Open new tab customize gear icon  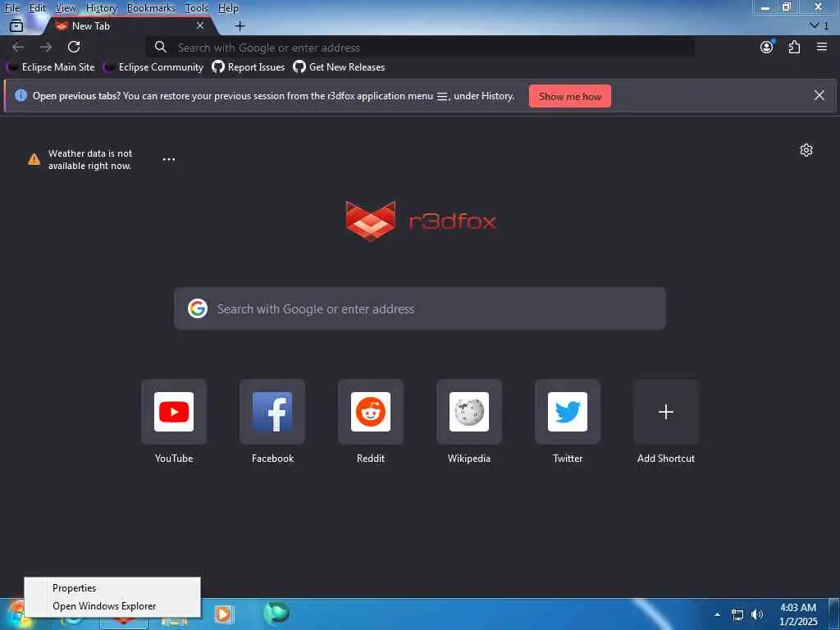806,150
